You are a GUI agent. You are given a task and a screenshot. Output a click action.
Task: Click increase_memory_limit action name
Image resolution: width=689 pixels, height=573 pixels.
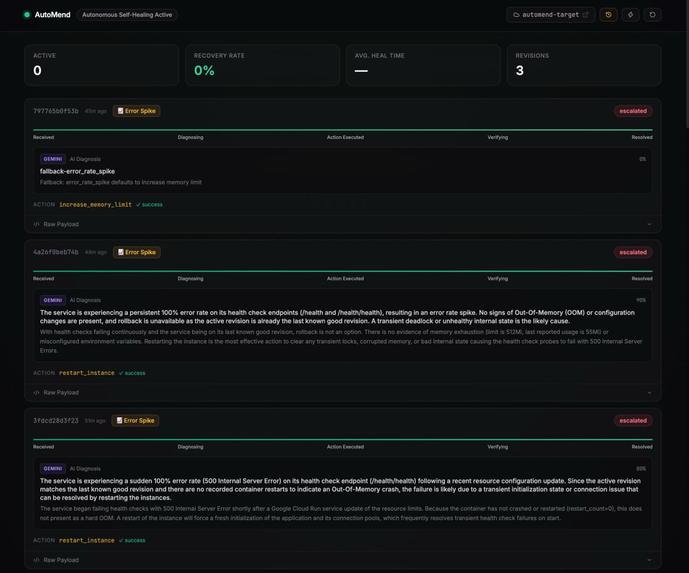95,205
